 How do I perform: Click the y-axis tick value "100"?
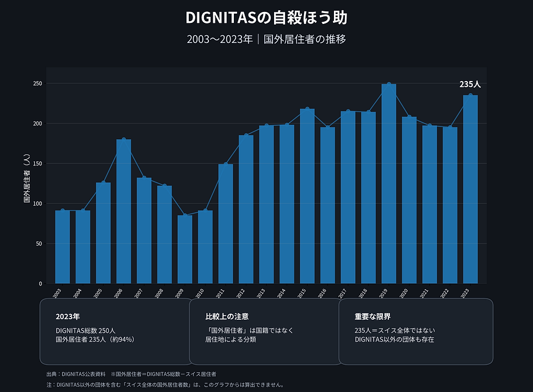click(38, 204)
